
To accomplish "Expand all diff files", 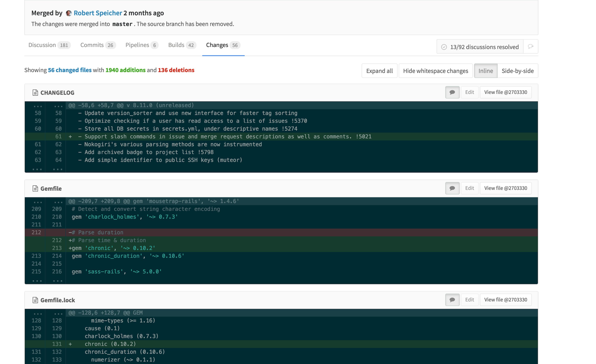I will [379, 71].
